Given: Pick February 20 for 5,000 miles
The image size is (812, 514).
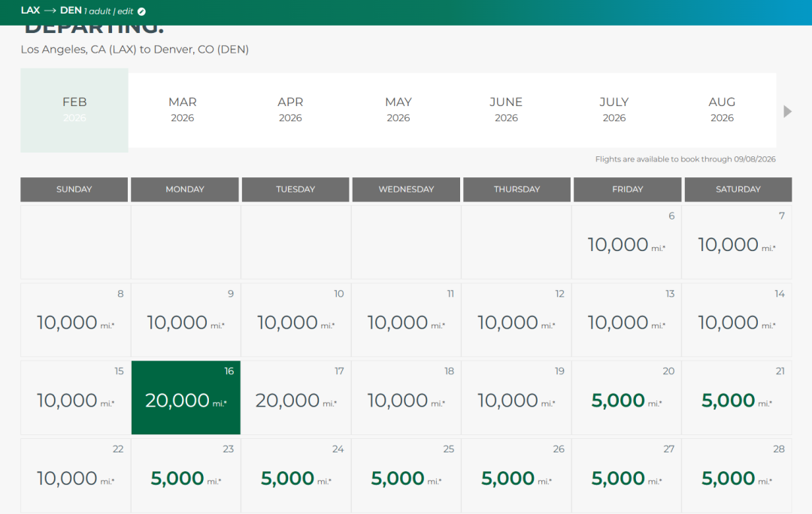Looking at the screenshot, I should 627,398.
